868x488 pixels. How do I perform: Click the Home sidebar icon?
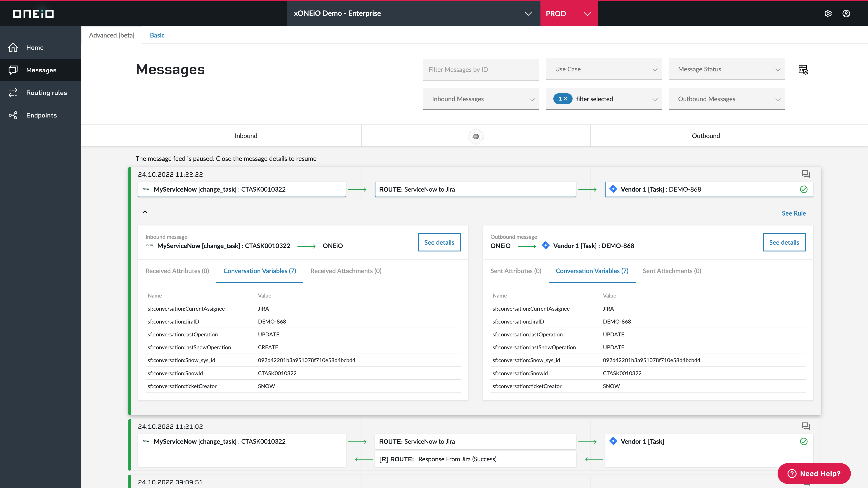point(13,47)
